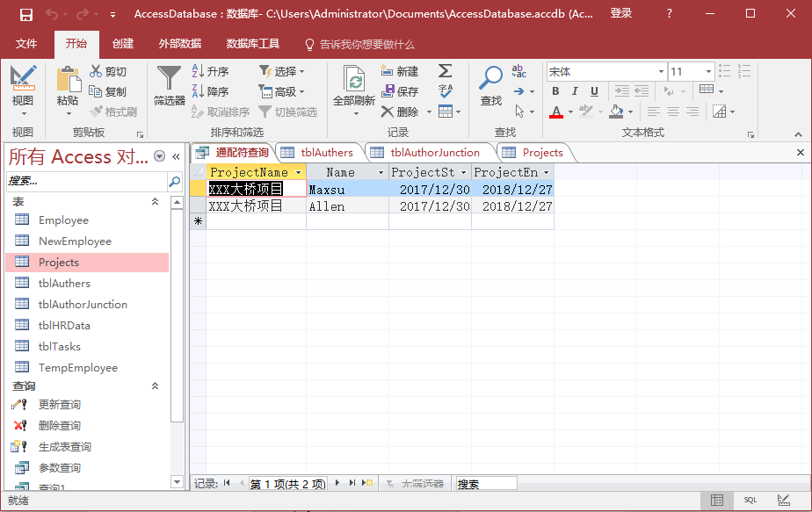Viewport: 812px width, 512px height.
Task: Click the Totals sigma icon
Action: click(446, 71)
